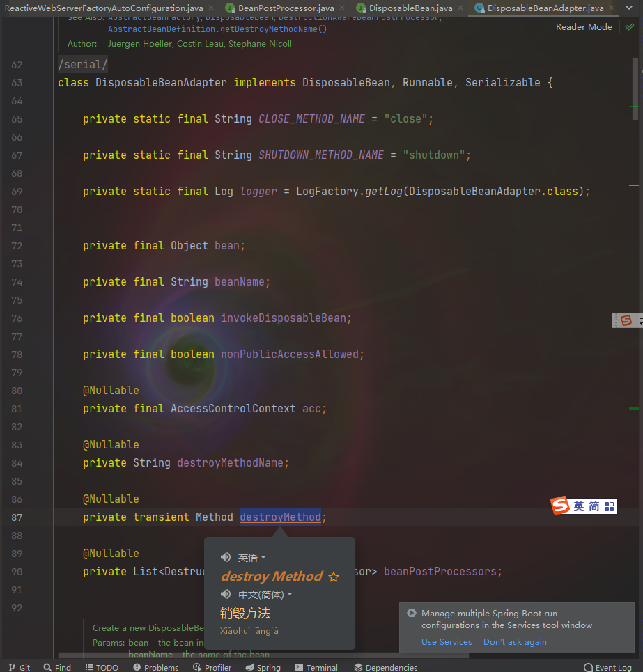Screen dimensions: 643x672
Task: Click the DisposableBeanAdapter class name on line 63
Action: pos(161,83)
